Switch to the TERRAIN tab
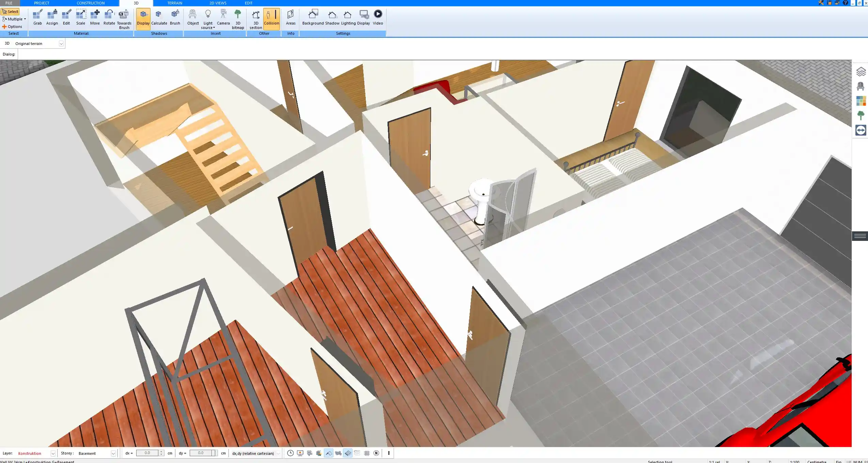 pyautogui.click(x=175, y=3)
